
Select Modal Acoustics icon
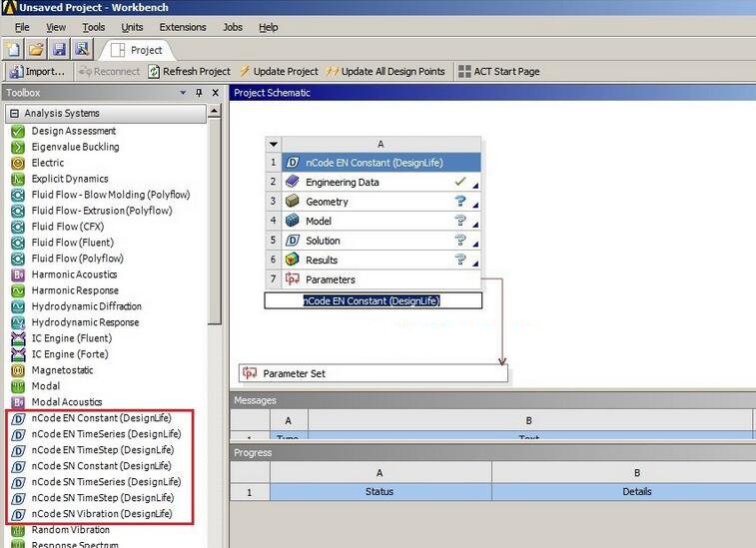(x=18, y=402)
